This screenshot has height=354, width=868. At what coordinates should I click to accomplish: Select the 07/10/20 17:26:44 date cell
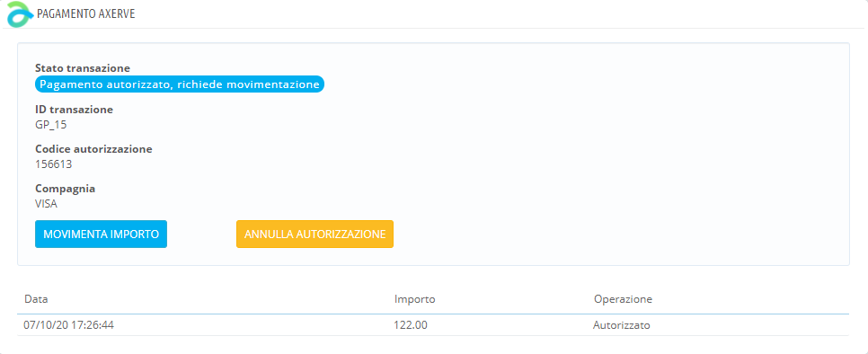pos(68,325)
